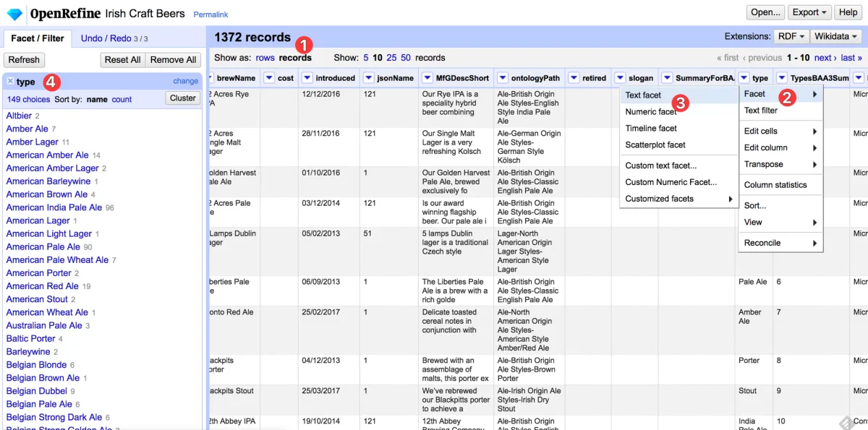Click the change link in type facet
Image resolution: width=868 pixels, height=430 pixels.
186,81
